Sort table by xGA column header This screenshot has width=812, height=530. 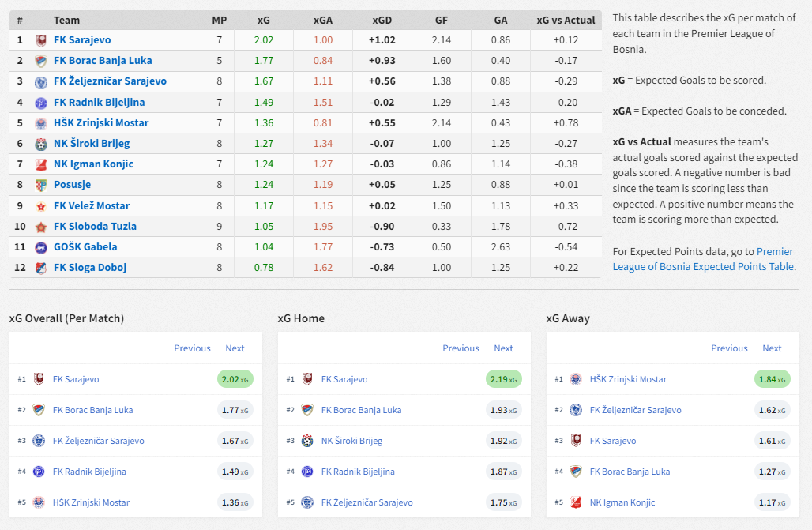[x=322, y=21]
